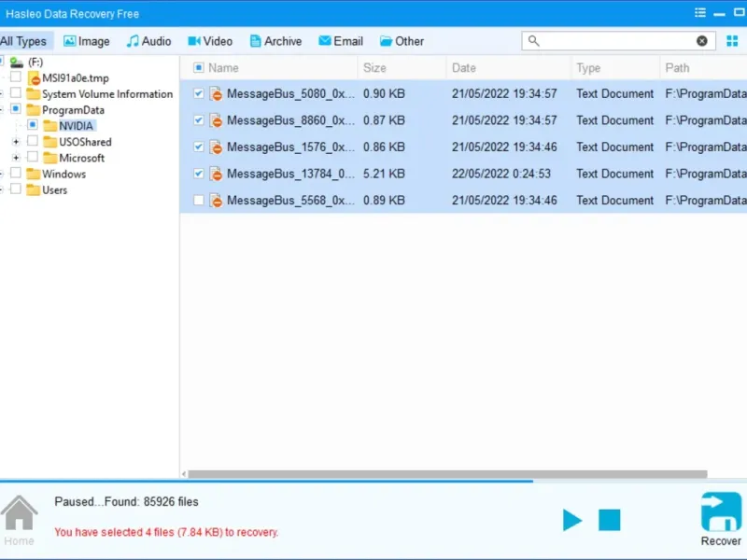Sort file list by Size column
747x560 pixels.
tap(374, 68)
